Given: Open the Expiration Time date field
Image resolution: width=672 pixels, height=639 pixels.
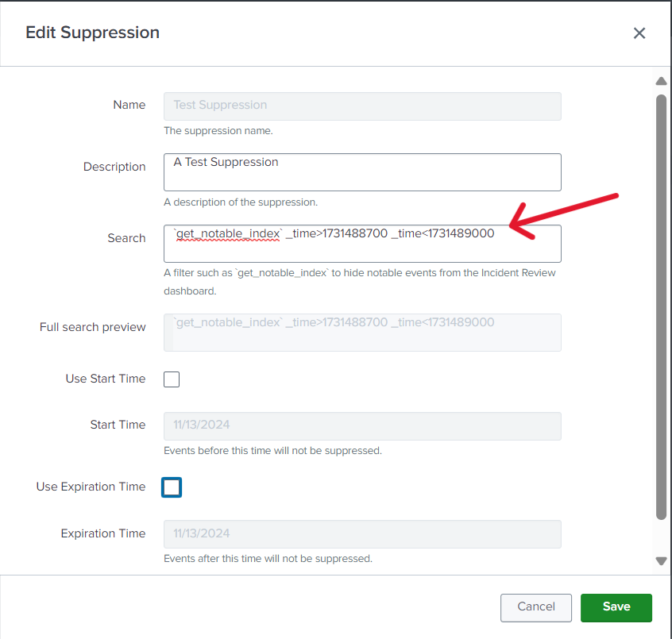Looking at the screenshot, I should (x=362, y=534).
